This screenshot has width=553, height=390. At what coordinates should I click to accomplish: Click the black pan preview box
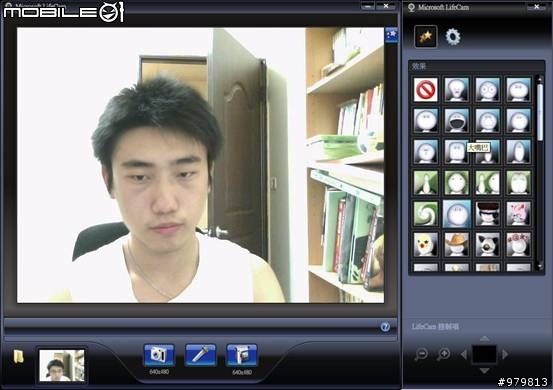pyautogui.click(x=484, y=354)
